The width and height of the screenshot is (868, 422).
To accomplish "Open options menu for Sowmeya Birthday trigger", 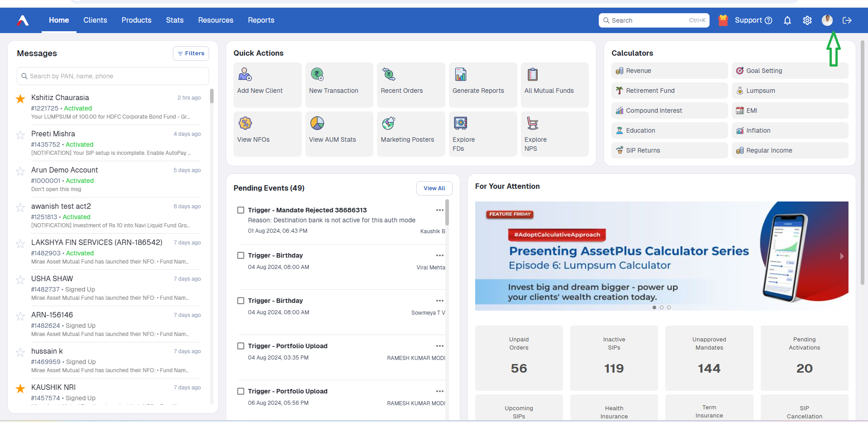I will coord(440,301).
